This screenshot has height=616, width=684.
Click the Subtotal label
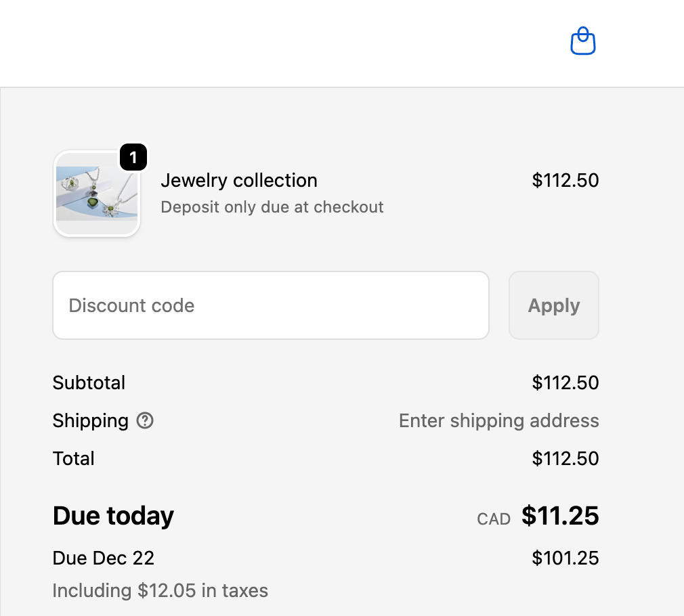tap(89, 382)
